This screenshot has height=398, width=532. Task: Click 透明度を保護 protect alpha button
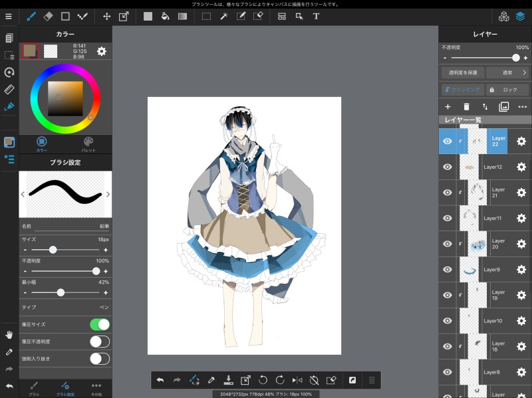(x=463, y=72)
